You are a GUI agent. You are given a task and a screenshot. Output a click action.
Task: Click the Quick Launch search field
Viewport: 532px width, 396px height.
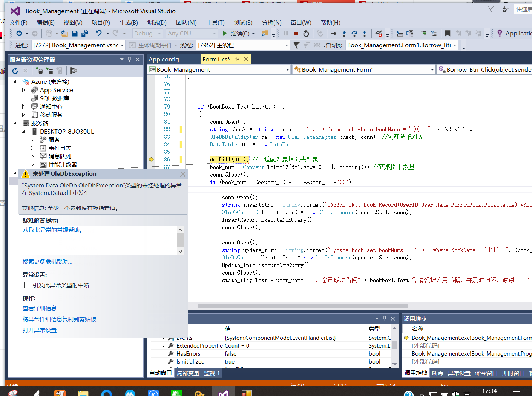524,9
